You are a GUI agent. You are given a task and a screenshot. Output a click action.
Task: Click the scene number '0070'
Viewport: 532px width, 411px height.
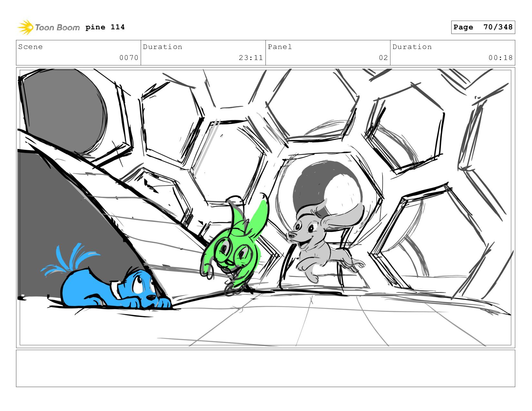tap(129, 58)
